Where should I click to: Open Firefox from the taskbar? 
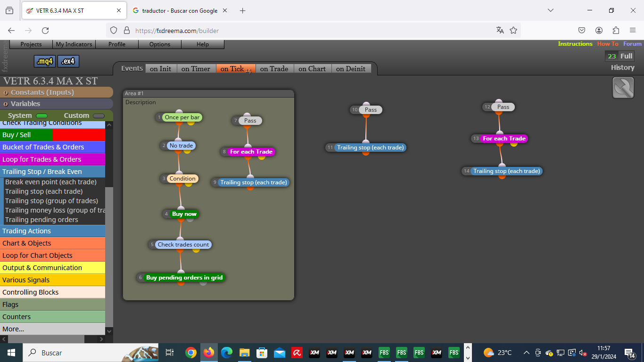pos(208,353)
